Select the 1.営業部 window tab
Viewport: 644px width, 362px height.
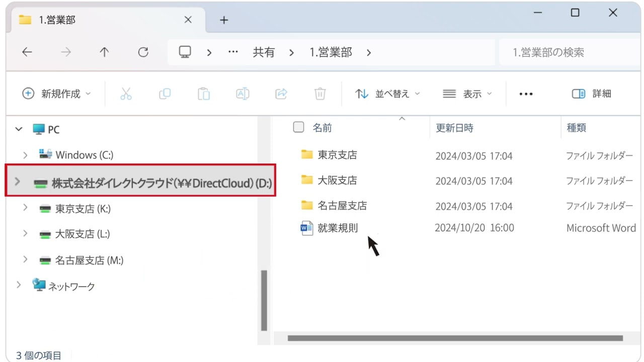pos(107,20)
